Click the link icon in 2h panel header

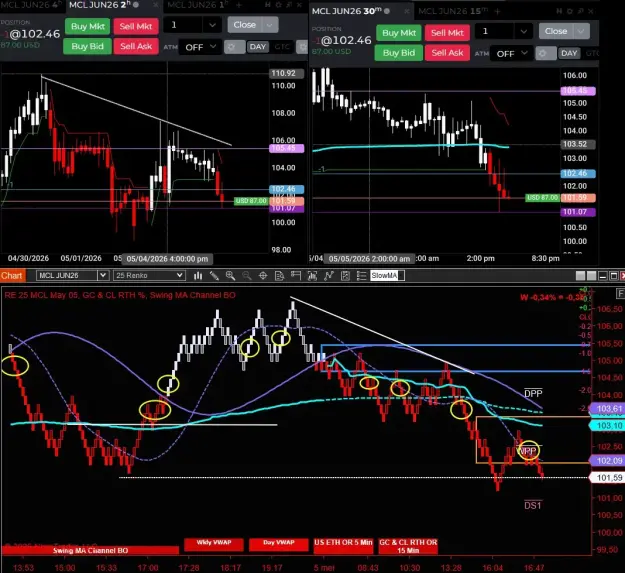[x=268, y=5]
